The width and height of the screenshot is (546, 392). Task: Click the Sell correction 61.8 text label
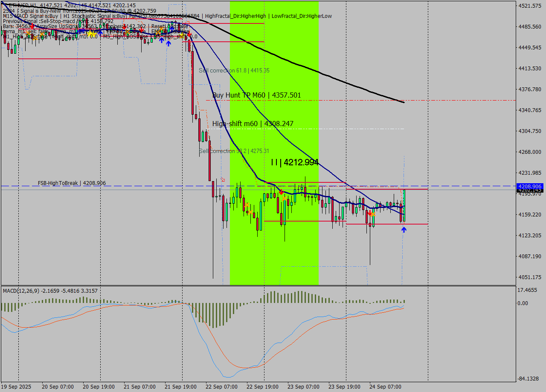click(x=234, y=70)
